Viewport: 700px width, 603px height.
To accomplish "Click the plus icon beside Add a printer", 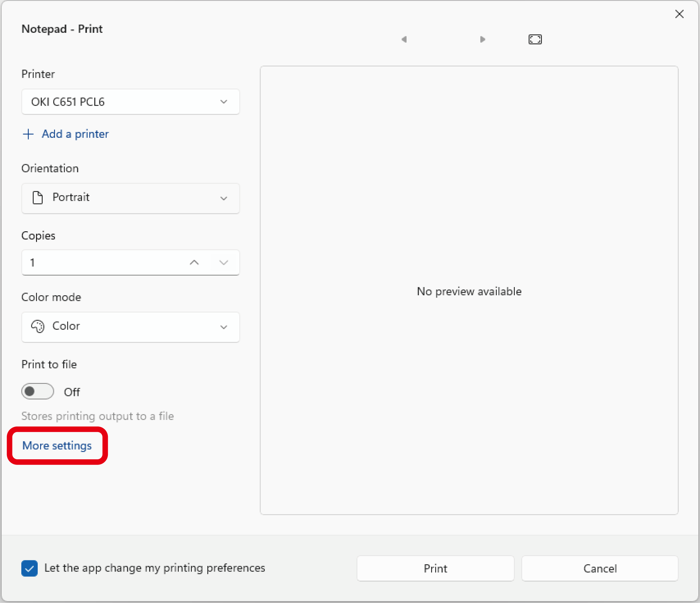I will coord(29,134).
